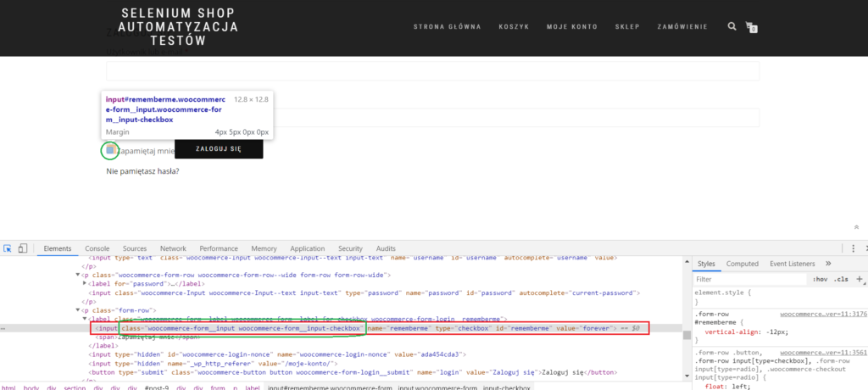This screenshot has width=868, height=390.
Task: Click the add new style rule plus icon
Action: (860, 278)
